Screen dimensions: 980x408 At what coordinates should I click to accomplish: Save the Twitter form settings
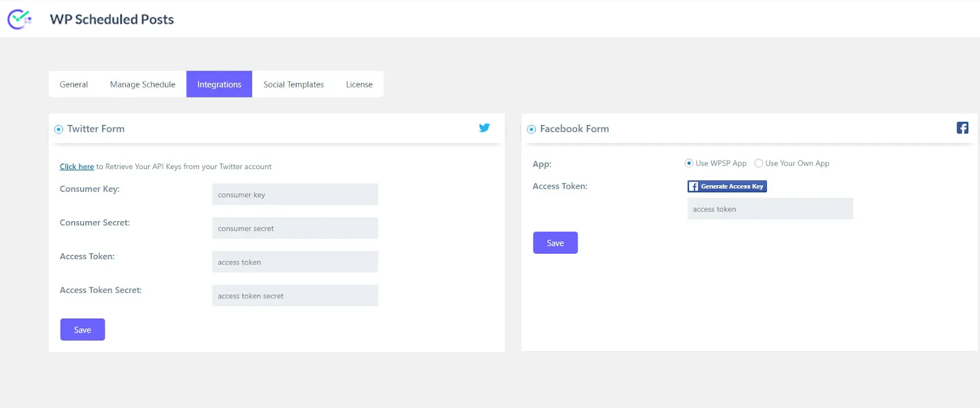[83, 330]
